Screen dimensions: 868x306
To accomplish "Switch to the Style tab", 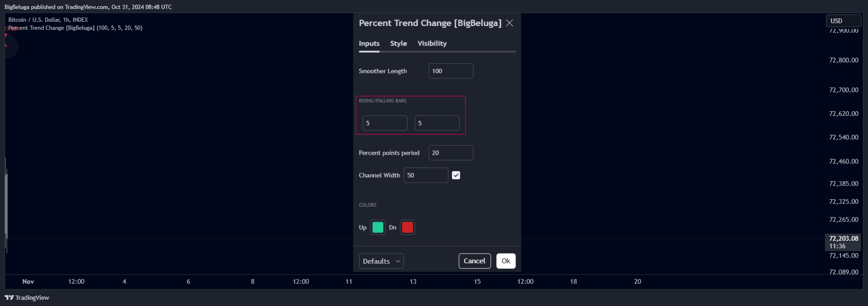I will 398,44.
